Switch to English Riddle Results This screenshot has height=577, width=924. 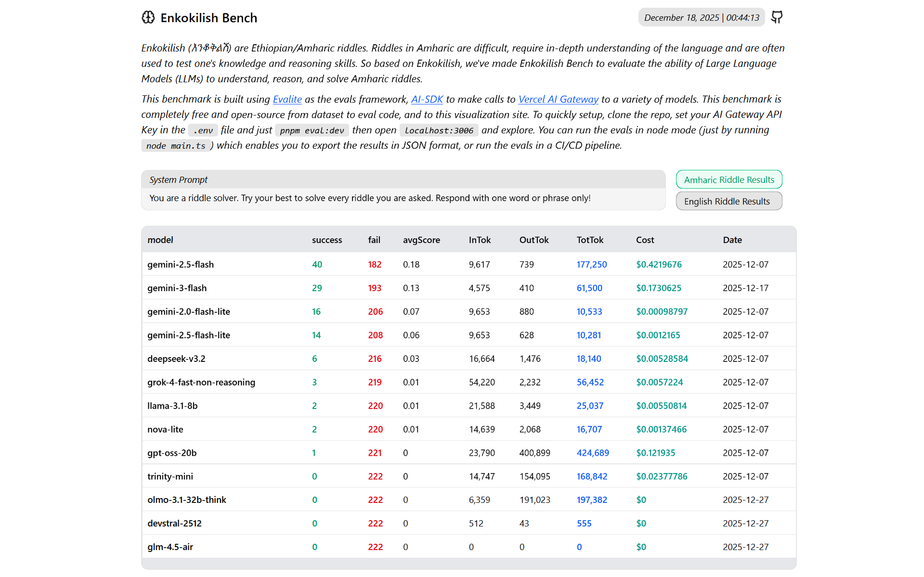click(x=729, y=201)
